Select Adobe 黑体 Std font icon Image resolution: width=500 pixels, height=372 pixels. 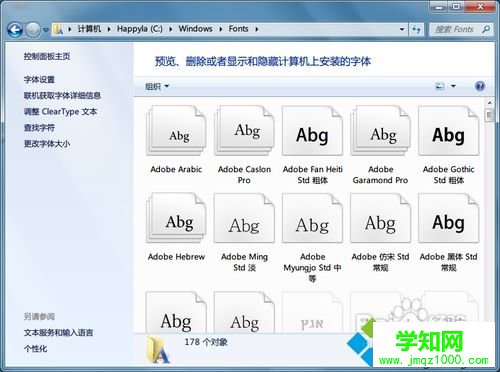(449, 218)
